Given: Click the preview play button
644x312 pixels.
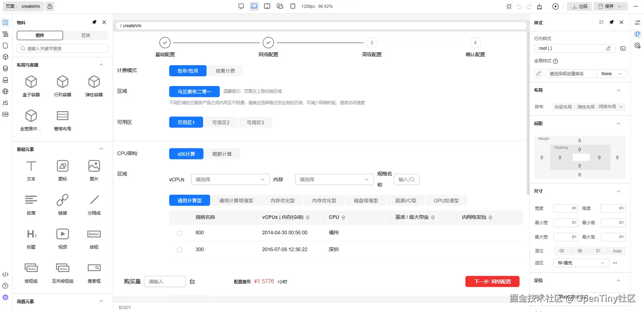Looking at the screenshot, I should point(556,6).
